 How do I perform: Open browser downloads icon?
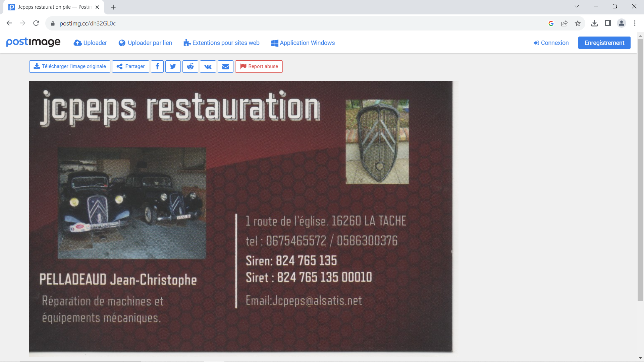tap(594, 23)
